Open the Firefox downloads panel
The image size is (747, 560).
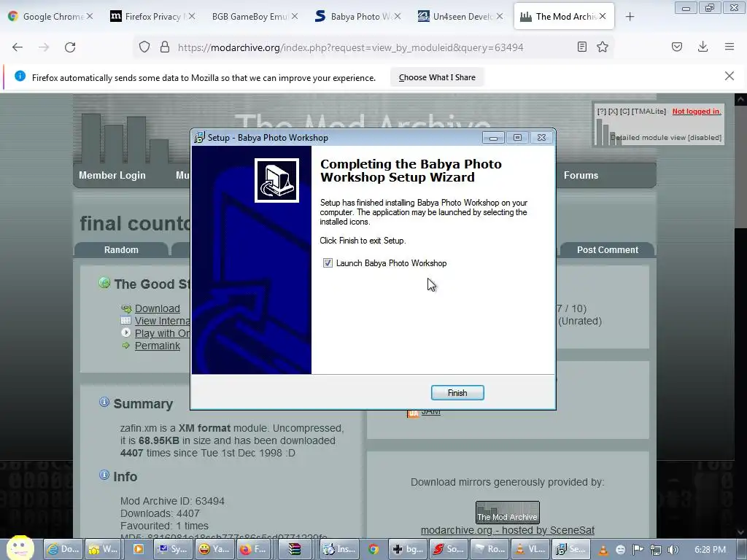click(x=703, y=47)
